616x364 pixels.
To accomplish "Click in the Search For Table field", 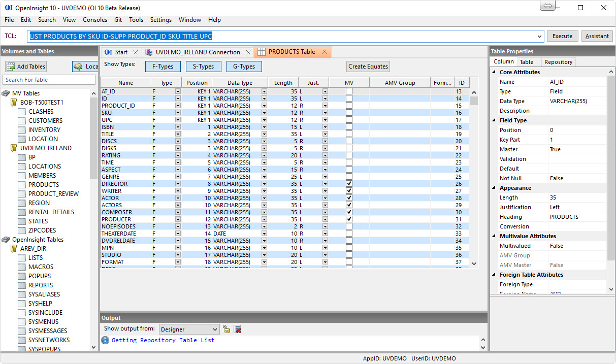I will (x=49, y=80).
